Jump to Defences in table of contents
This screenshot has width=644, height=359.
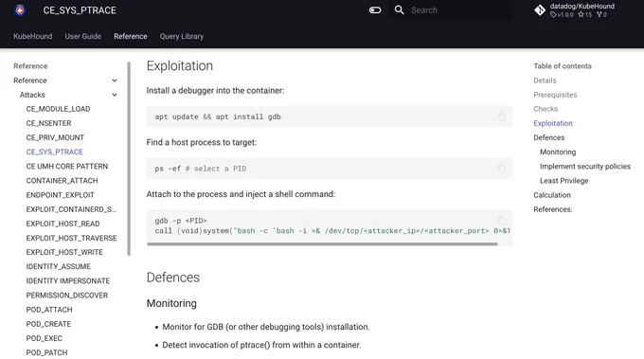[x=548, y=137]
